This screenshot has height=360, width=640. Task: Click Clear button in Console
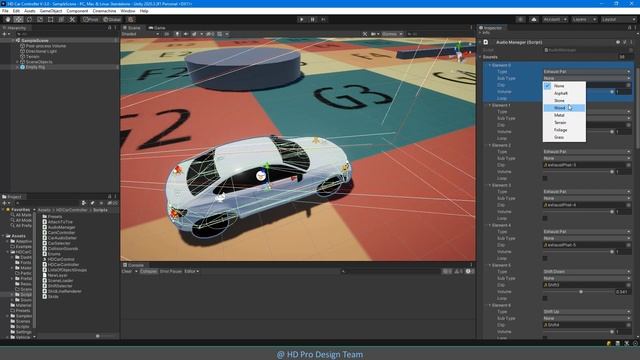coord(127,271)
